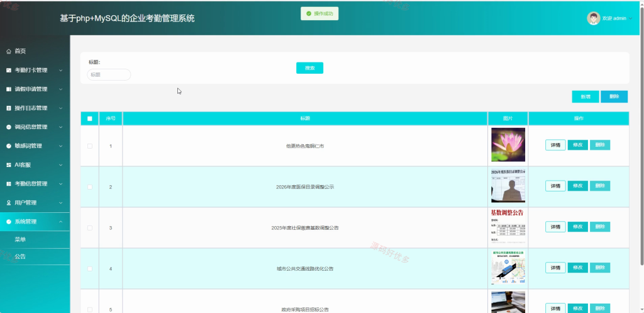Focus the 标题 search input field
The image size is (644, 313).
pos(109,74)
